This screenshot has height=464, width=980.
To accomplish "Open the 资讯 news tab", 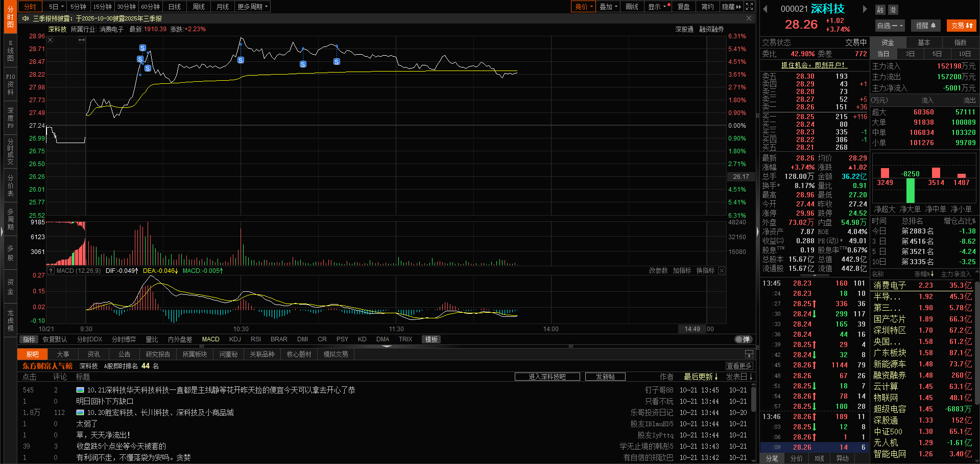I will click(x=93, y=354).
